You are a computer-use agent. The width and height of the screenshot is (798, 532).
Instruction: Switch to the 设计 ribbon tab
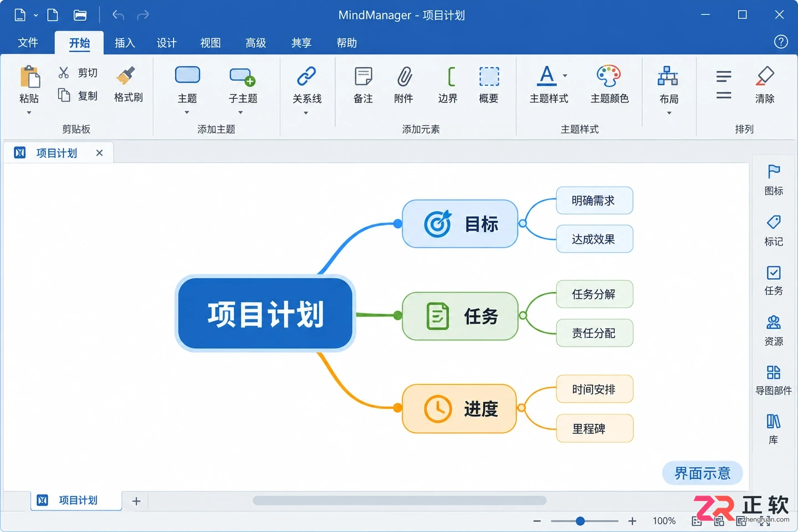click(x=167, y=43)
